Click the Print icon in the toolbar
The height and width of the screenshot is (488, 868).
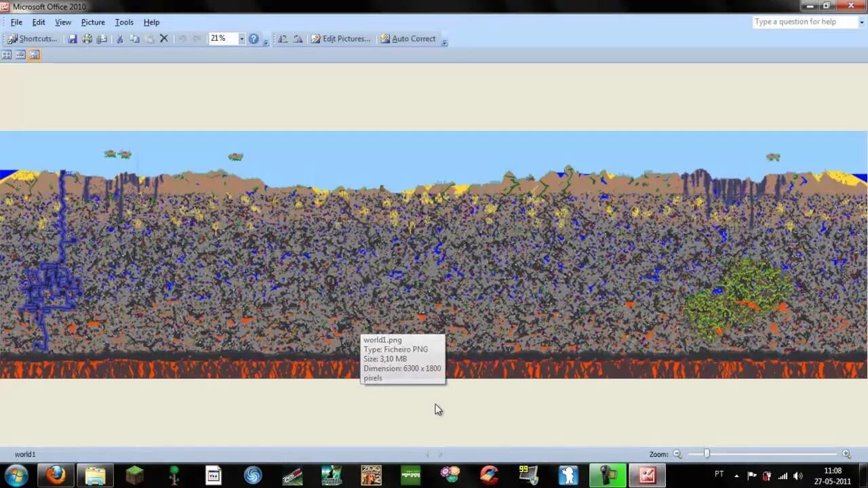coord(87,39)
